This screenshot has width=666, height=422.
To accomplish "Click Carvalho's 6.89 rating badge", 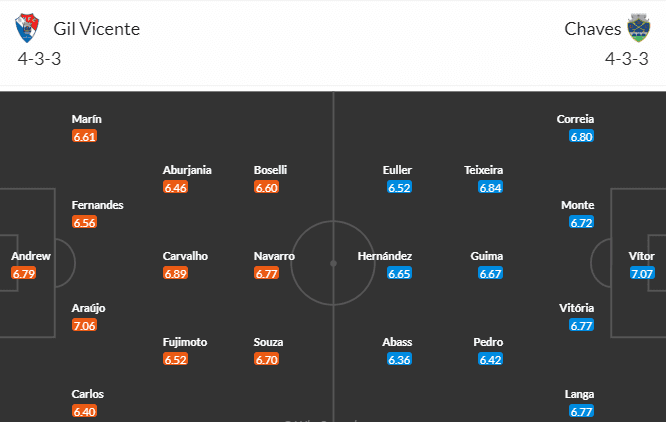I will click(176, 273).
